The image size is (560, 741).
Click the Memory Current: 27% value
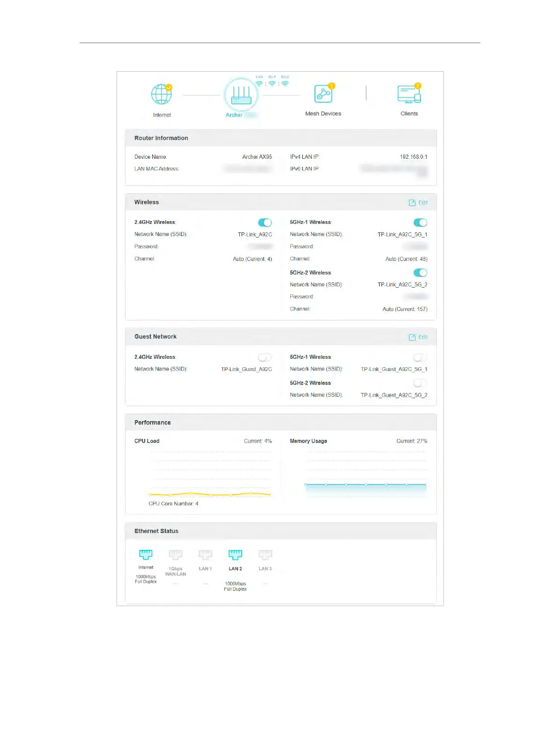[x=412, y=441]
